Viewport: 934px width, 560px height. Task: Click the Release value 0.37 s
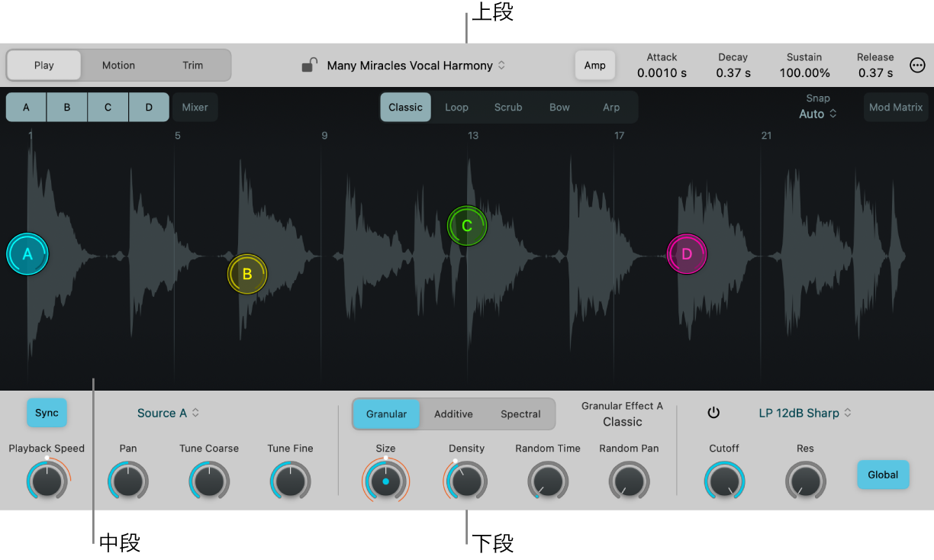[x=875, y=73]
